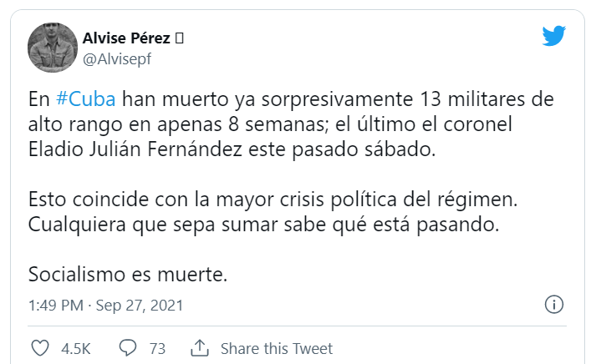The image size is (596, 364).
Task: Open Alvise Pérez's profile avatar
Action: coord(53,48)
